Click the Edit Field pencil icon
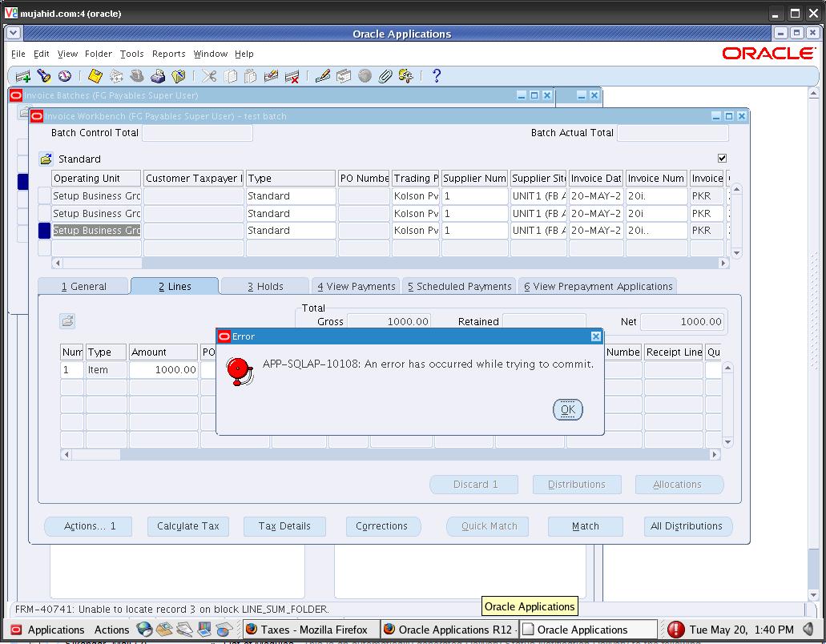The height and width of the screenshot is (644, 826). pos(323,76)
